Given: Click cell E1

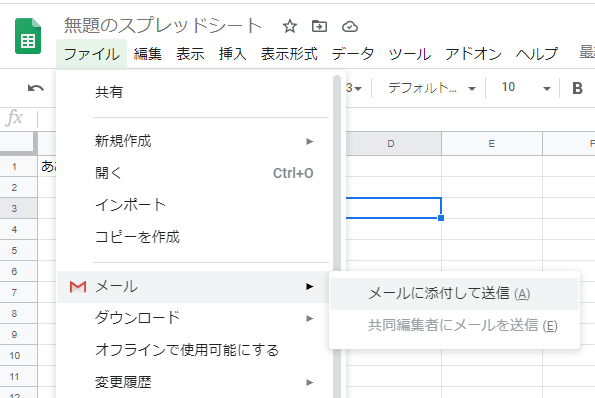Looking at the screenshot, I should (492, 166).
